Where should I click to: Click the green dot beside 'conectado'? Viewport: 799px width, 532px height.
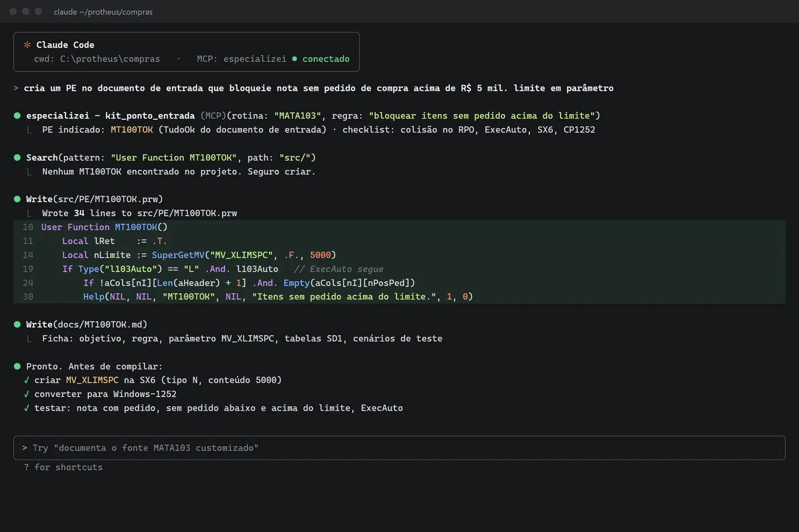pyautogui.click(x=294, y=59)
